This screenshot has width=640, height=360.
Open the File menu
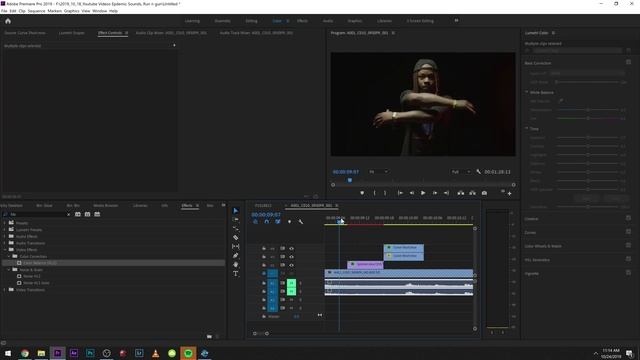point(4,11)
